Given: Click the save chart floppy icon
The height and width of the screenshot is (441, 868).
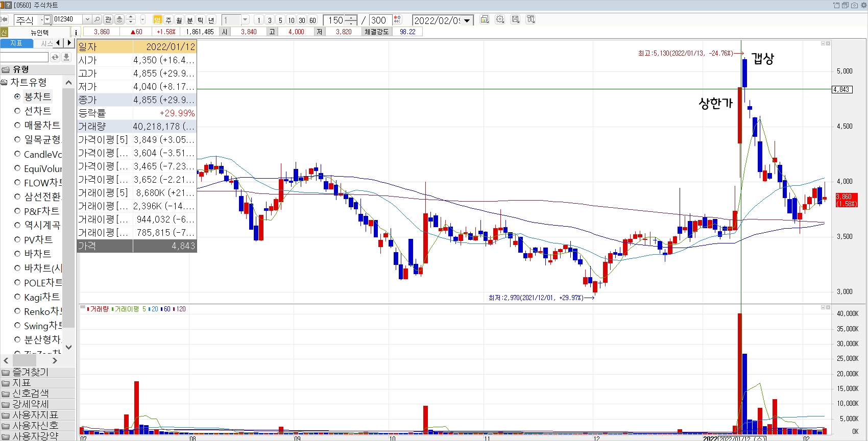Looking at the screenshot, I should 516,19.
